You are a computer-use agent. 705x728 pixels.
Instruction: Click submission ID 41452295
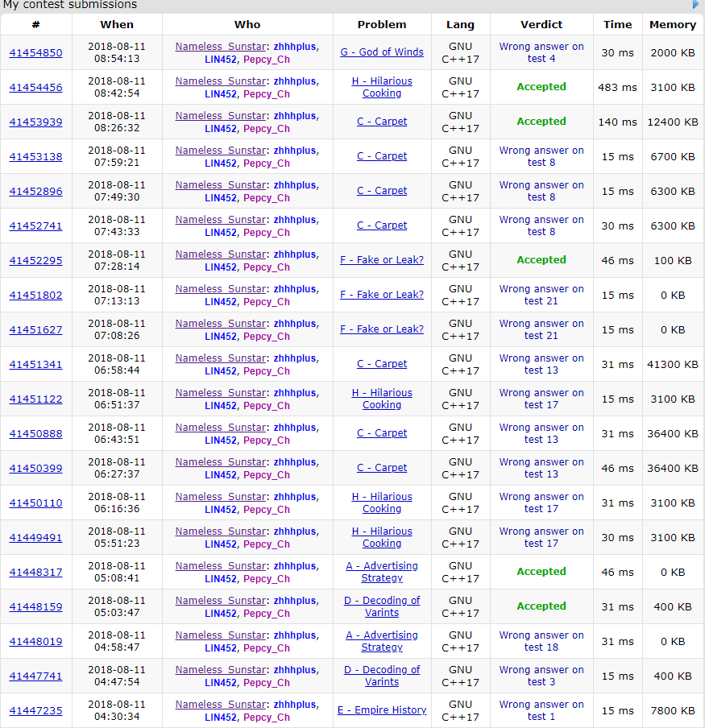[x=35, y=261]
